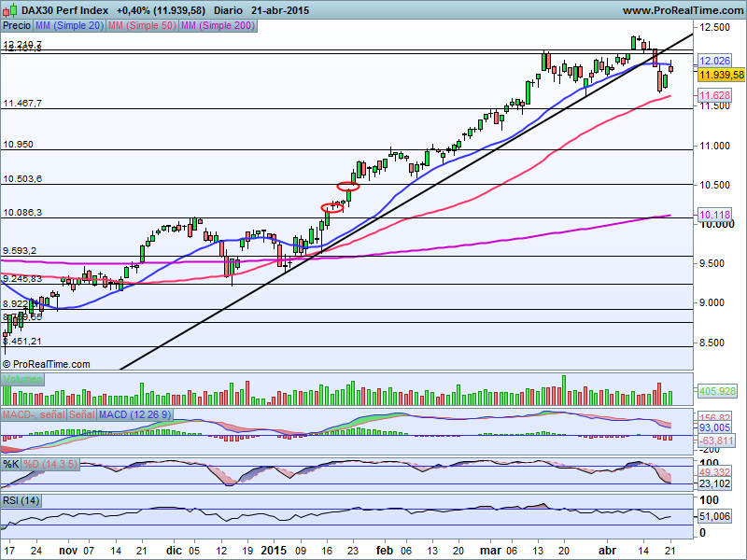Click the 05 date label on time axis

pos(194,551)
